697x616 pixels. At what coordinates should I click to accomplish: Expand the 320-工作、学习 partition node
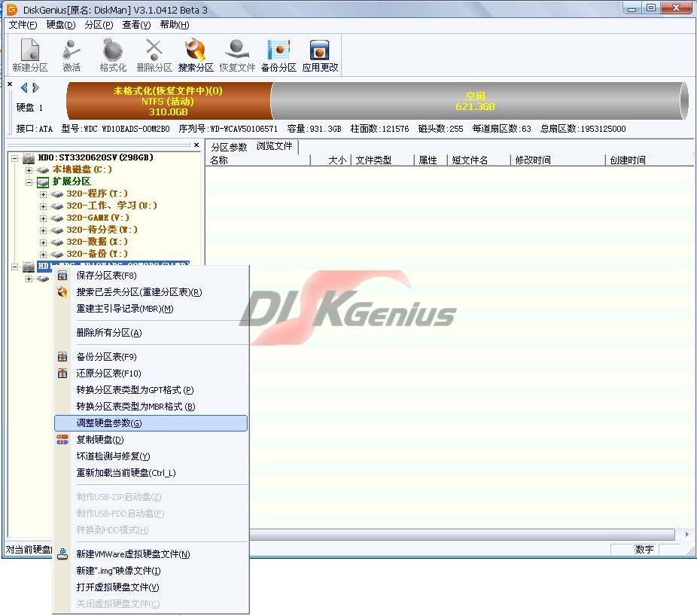[43, 206]
